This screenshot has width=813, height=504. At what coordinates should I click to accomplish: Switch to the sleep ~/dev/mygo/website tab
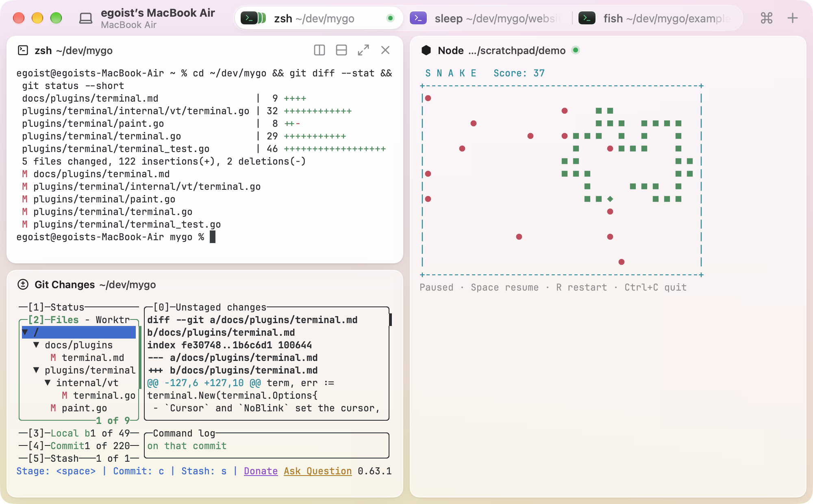488,18
